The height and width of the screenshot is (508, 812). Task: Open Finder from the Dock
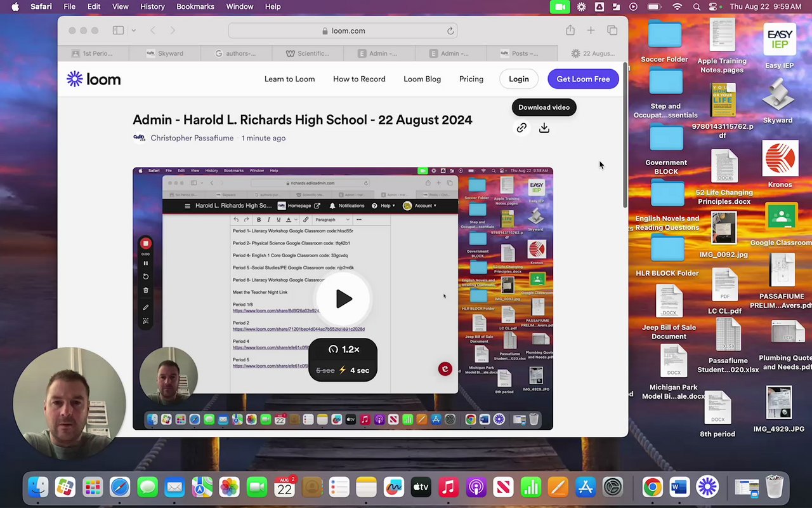tap(38, 488)
